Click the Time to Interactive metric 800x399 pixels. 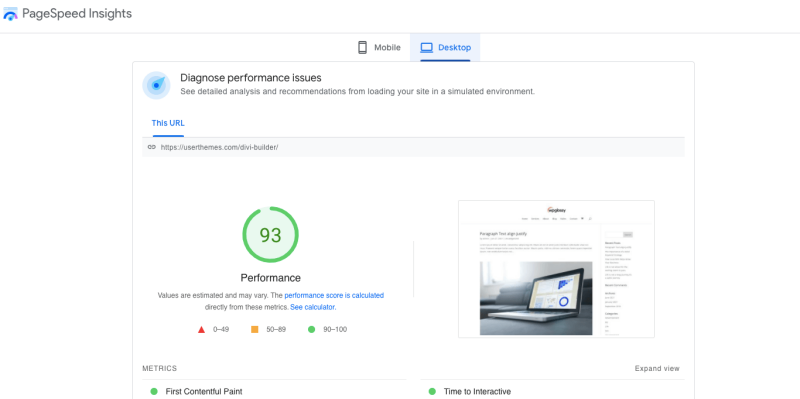(477, 391)
